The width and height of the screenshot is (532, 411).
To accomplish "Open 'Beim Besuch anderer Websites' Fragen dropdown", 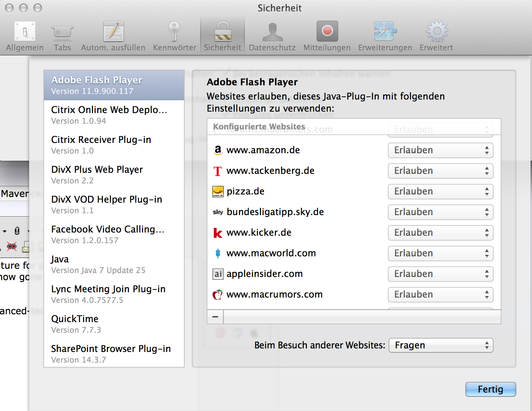I will tap(441, 345).
